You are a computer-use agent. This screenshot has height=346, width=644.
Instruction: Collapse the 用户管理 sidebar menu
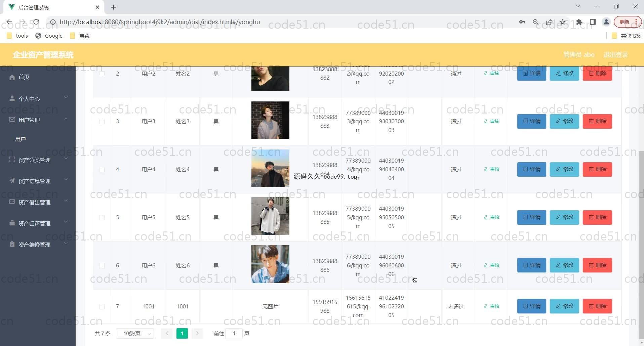coord(38,120)
